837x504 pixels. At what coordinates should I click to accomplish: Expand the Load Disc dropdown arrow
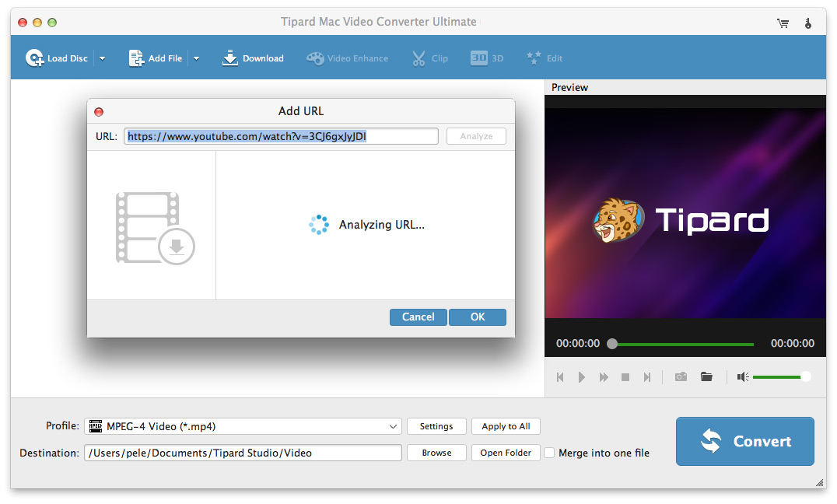(102, 58)
